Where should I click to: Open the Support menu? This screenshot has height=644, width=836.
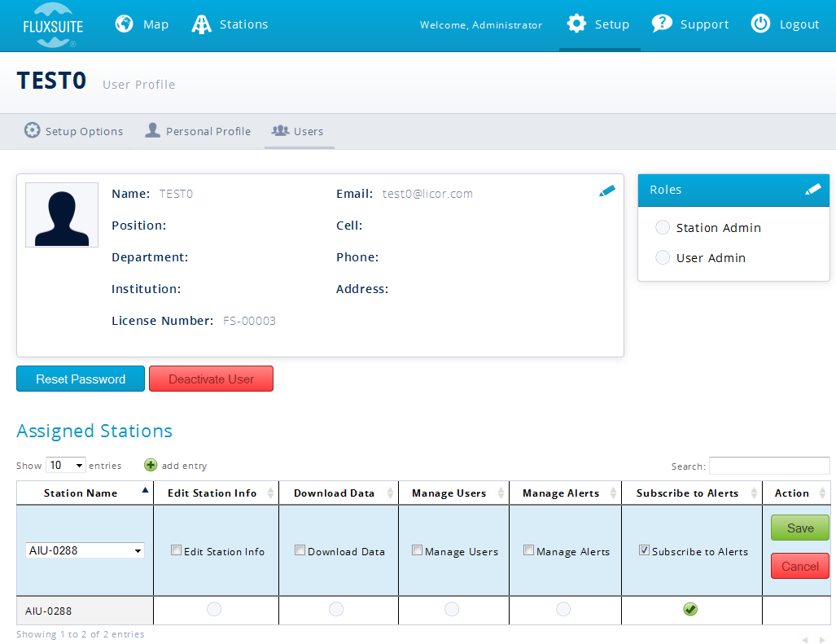pyautogui.click(x=690, y=24)
